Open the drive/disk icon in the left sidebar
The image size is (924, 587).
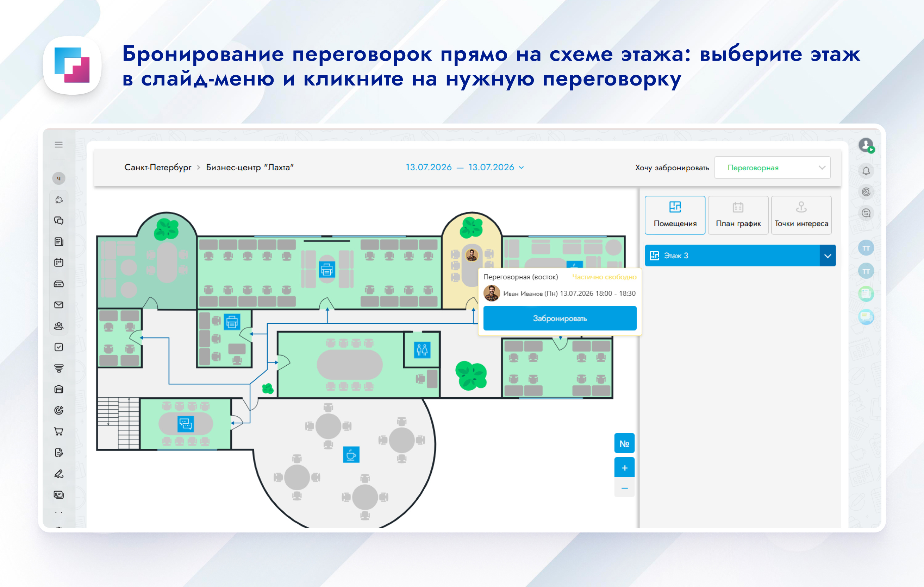[x=59, y=284]
